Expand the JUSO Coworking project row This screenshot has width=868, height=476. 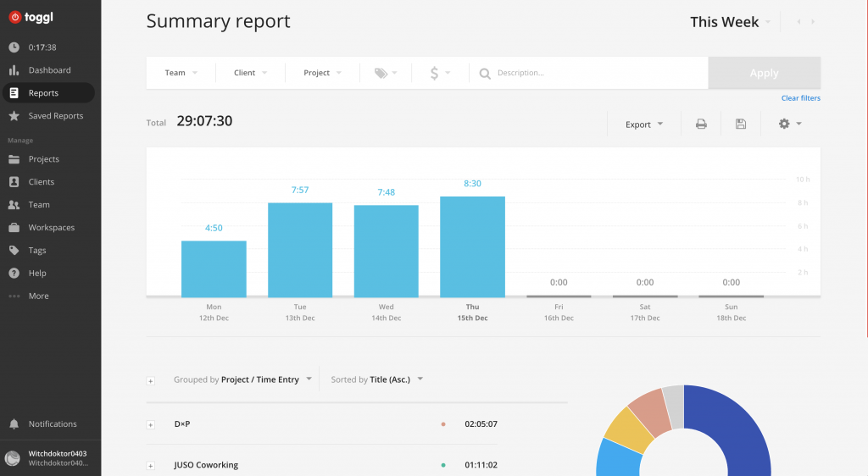(151, 466)
